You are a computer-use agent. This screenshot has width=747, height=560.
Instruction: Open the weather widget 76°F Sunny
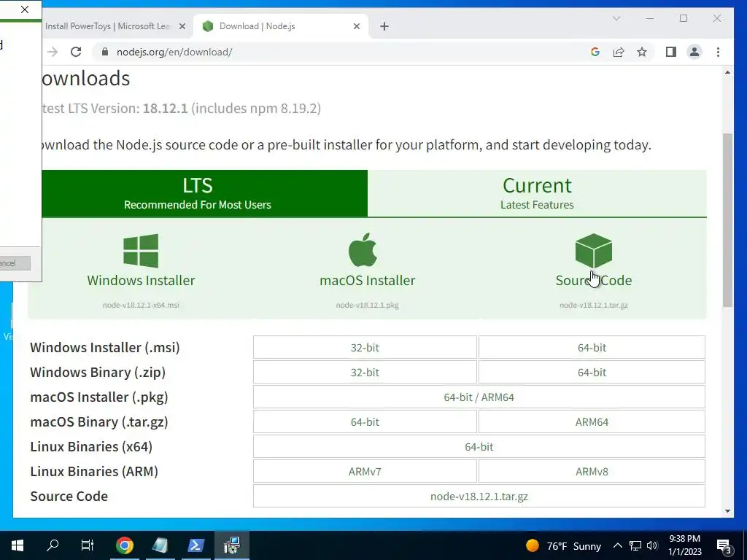pos(564,545)
